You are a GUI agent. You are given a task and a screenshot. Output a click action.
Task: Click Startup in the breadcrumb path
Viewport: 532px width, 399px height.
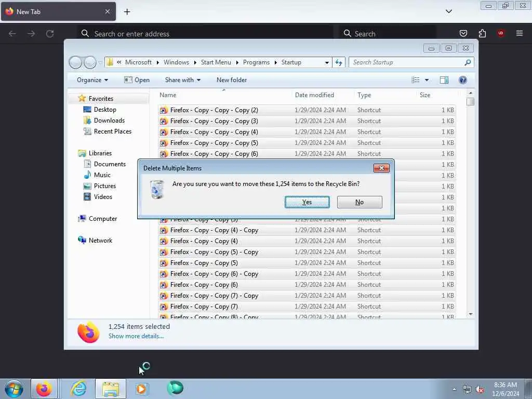click(x=291, y=62)
